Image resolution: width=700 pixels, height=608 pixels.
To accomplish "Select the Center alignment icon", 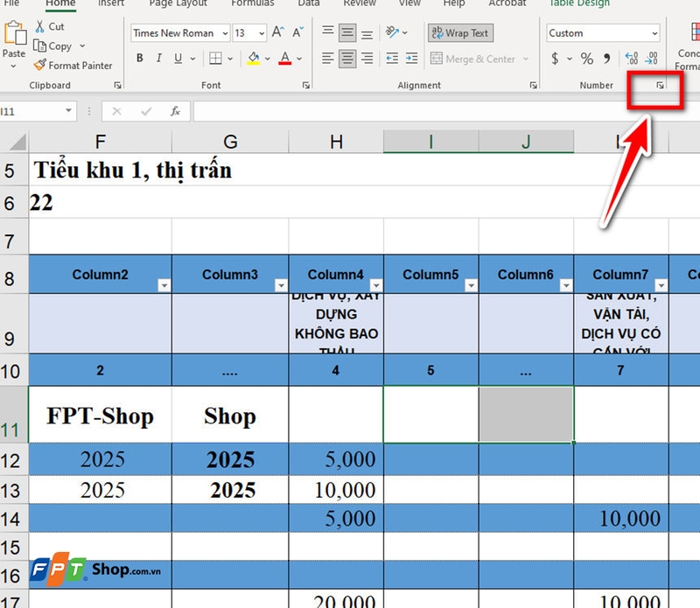I will (x=347, y=59).
